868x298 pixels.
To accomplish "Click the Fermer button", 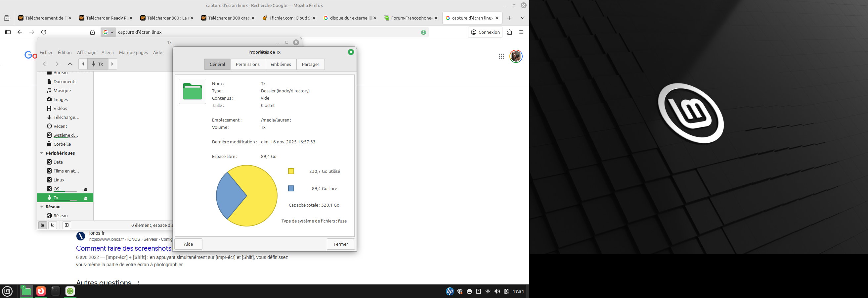I will 340,244.
